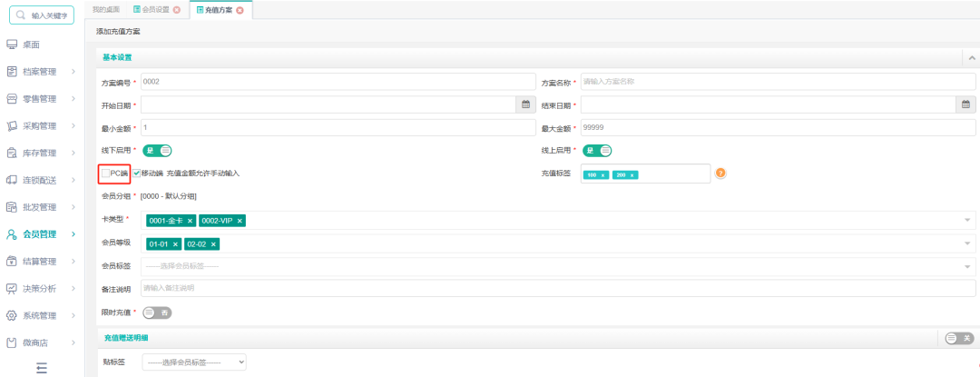Uncheck the 移动端 checkbox
Viewport: 980px width, 377px height.
136,174
